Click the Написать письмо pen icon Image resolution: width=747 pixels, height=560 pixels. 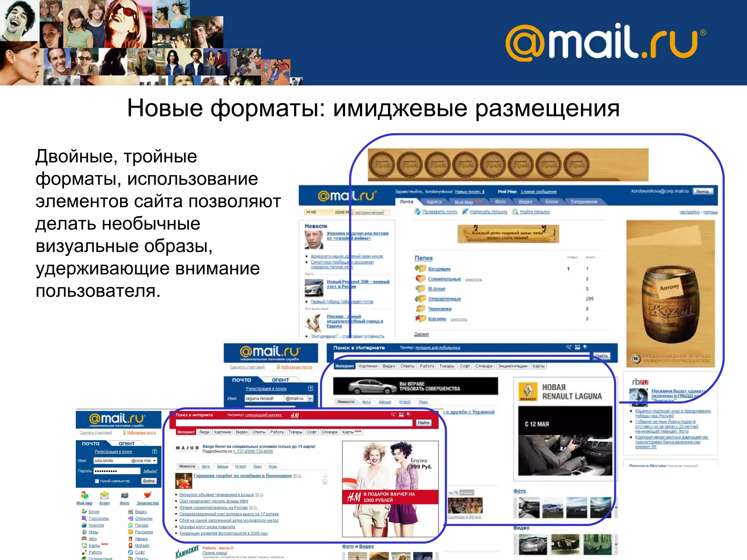click(x=465, y=211)
